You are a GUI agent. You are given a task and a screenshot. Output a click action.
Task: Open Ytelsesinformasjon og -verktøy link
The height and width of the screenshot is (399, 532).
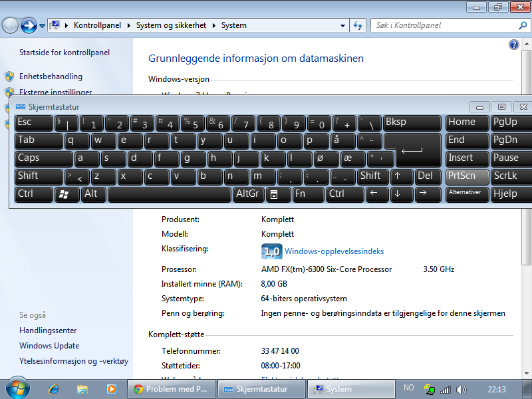coord(74,361)
